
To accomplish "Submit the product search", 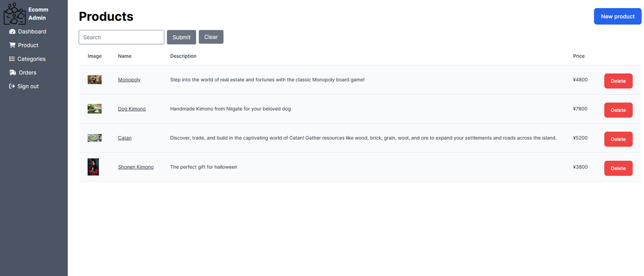I will tap(181, 37).
